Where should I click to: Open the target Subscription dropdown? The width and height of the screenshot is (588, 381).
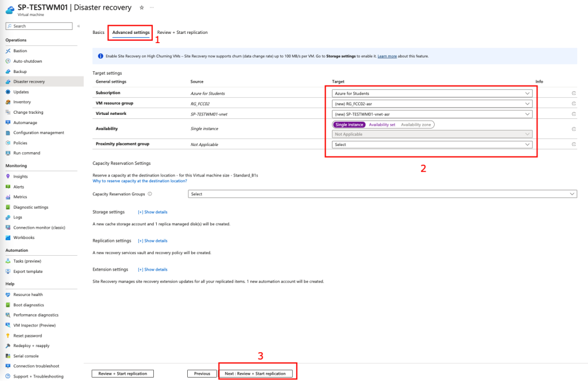(x=432, y=93)
